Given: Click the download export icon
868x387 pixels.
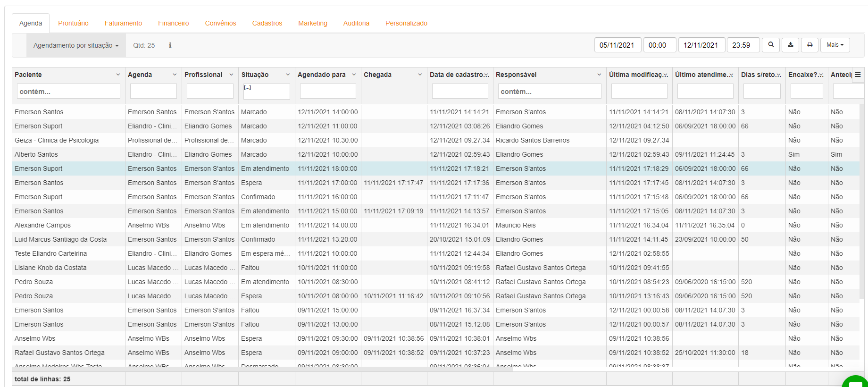Looking at the screenshot, I should (x=791, y=45).
